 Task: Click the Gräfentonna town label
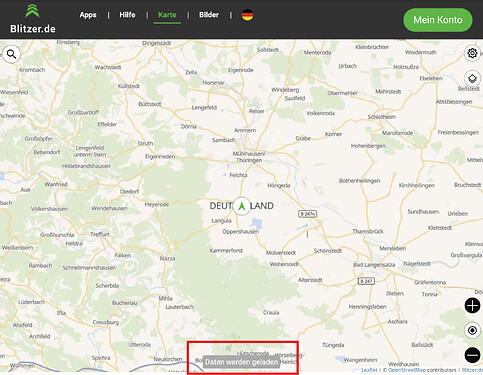tap(430, 282)
